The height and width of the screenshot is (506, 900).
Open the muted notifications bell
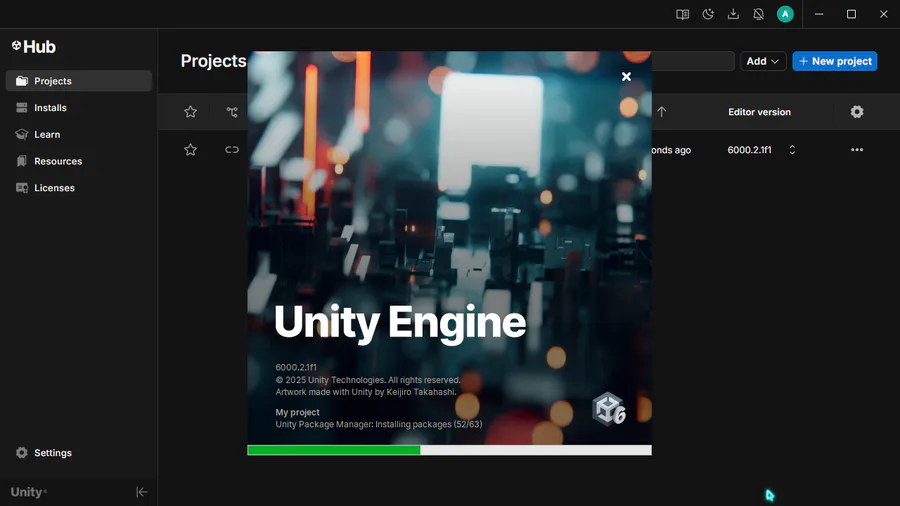758,14
